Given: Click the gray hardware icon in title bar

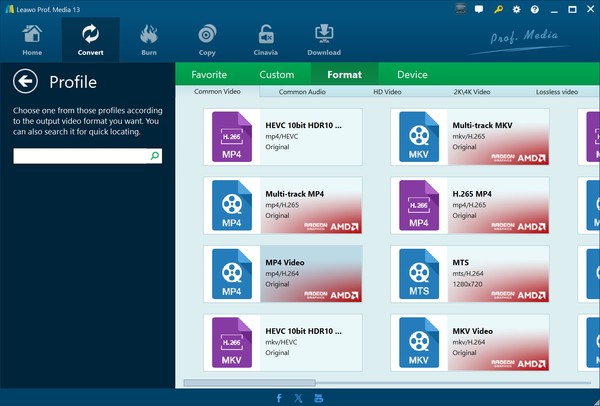Looking at the screenshot, I should [x=461, y=9].
